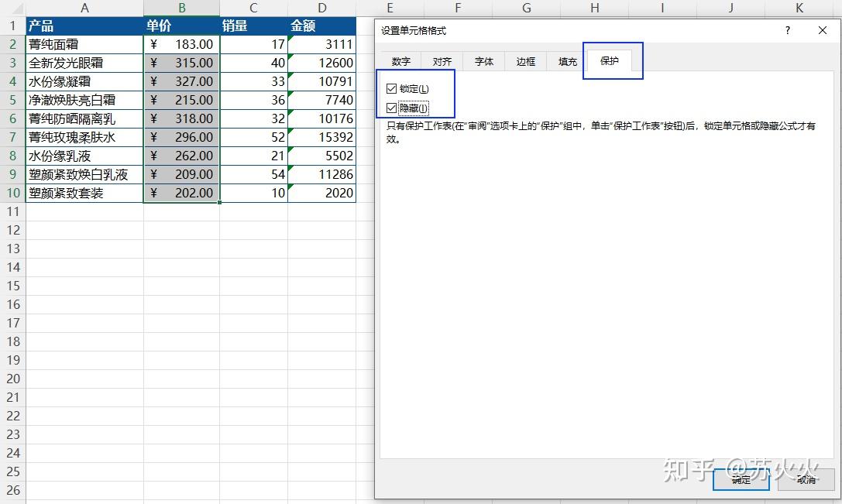Click price cell 215.00

point(181,100)
